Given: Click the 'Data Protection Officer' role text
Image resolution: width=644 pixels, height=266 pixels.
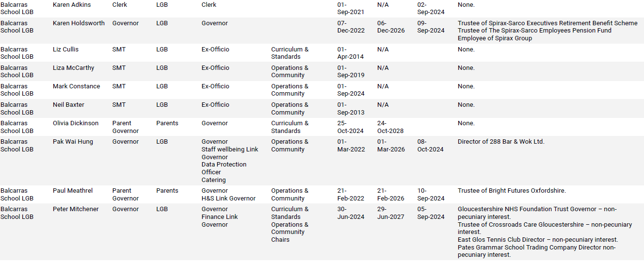Looking at the screenshot, I should click(x=224, y=168).
